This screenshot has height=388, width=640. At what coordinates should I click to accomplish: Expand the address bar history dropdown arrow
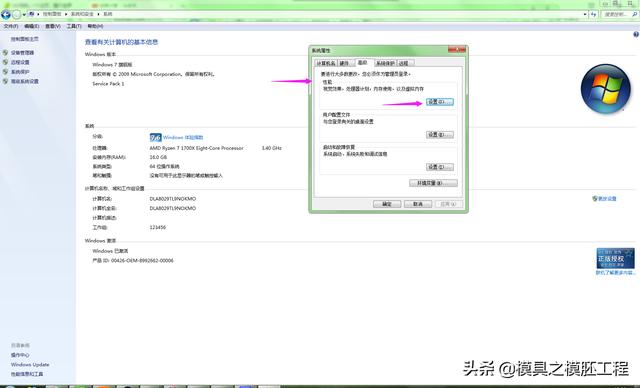(585, 14)
